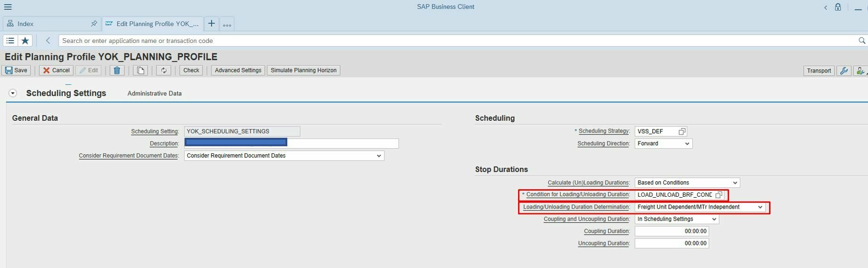Click the refresh icon in toolbar
This screenshot has height=268, width=868.
click(163, 70)
